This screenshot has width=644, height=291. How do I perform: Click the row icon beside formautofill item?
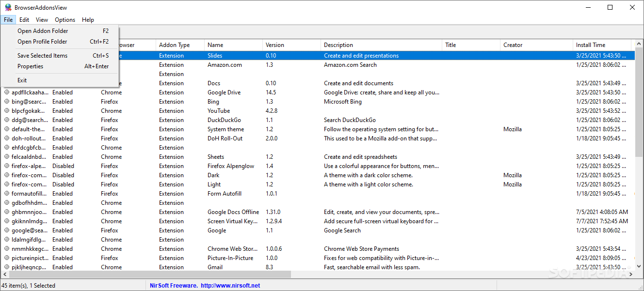pos(7,194)
